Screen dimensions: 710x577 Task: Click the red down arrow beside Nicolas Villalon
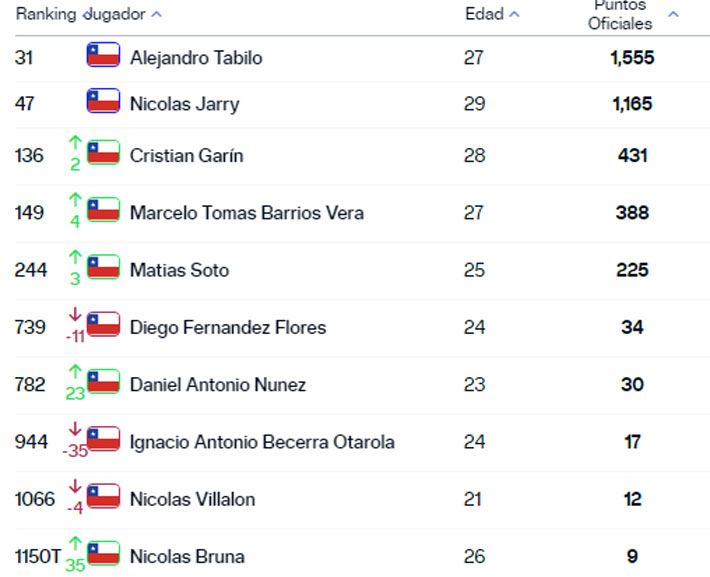coord(75,486)
